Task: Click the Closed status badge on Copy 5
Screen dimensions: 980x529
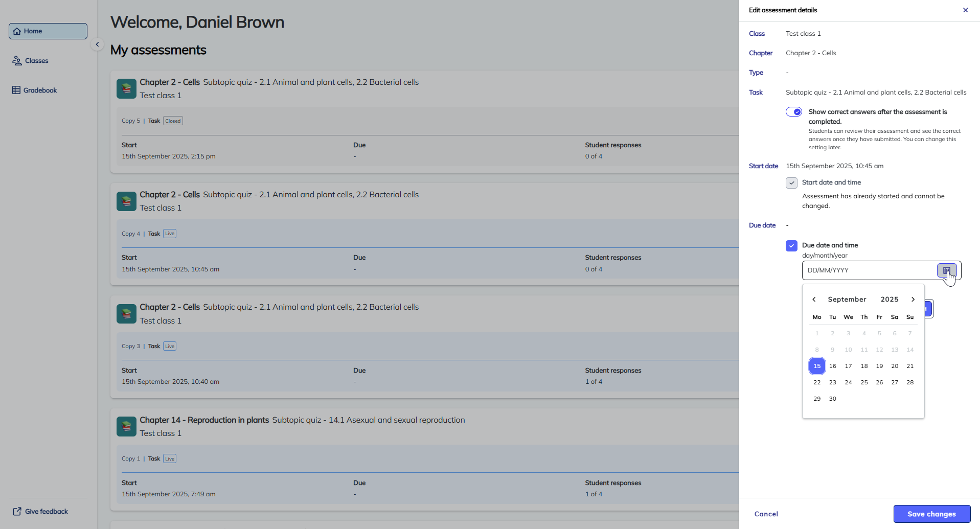Action: coord(173,121)
